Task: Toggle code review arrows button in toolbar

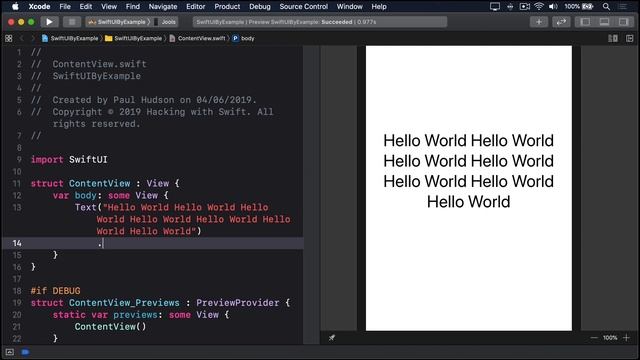Action: tap(561, 22)
